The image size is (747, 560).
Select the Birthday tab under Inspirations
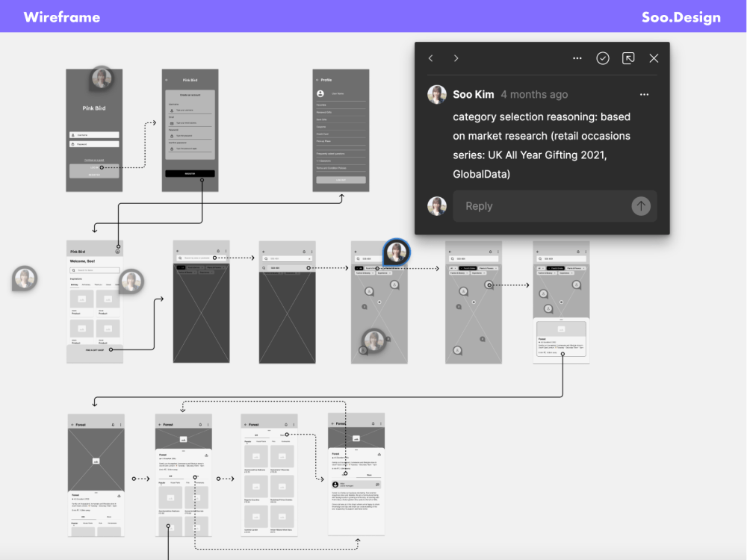coord(74,284)
